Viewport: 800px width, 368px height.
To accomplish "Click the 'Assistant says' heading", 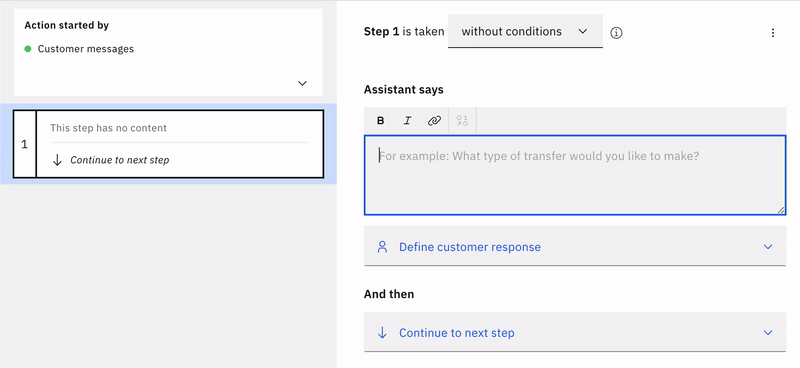I will pyautogui.click(x=404, y=90).
